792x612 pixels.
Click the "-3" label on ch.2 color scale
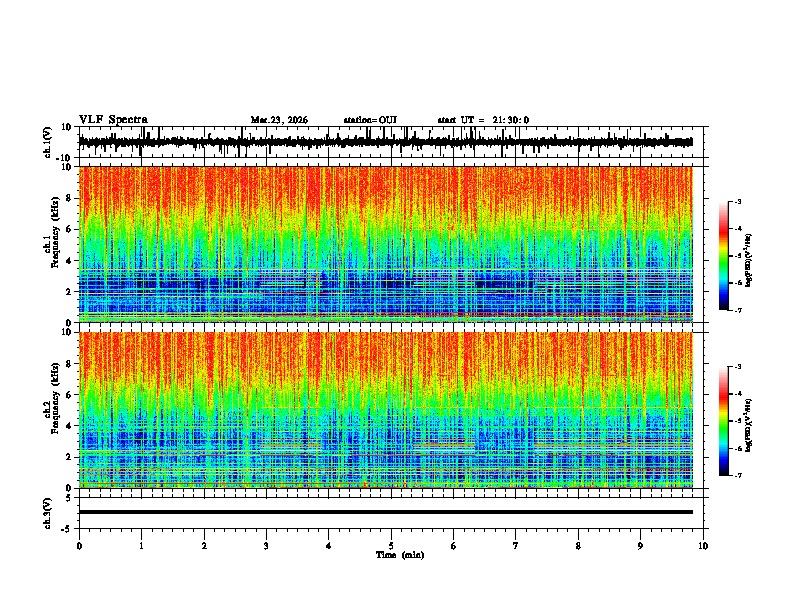[738, 367]
